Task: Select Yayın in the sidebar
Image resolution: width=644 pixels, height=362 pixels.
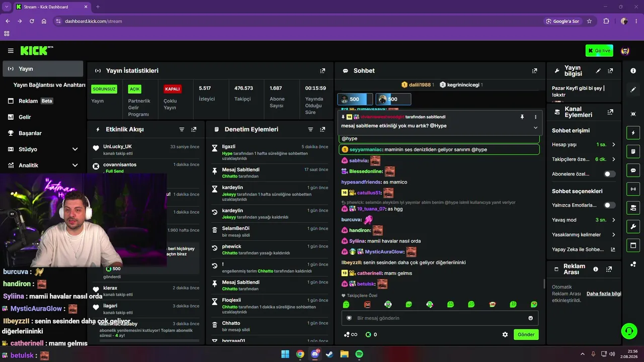Action: (x=43, y=69)
